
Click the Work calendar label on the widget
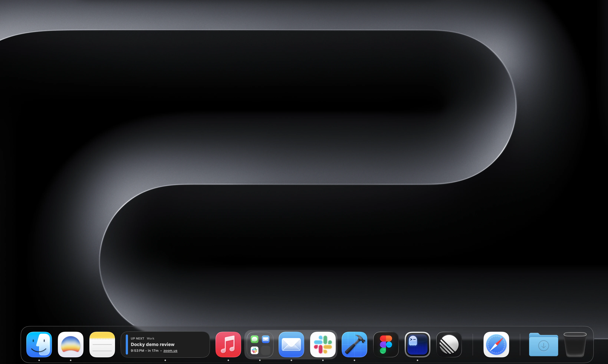tap(150, 338)
